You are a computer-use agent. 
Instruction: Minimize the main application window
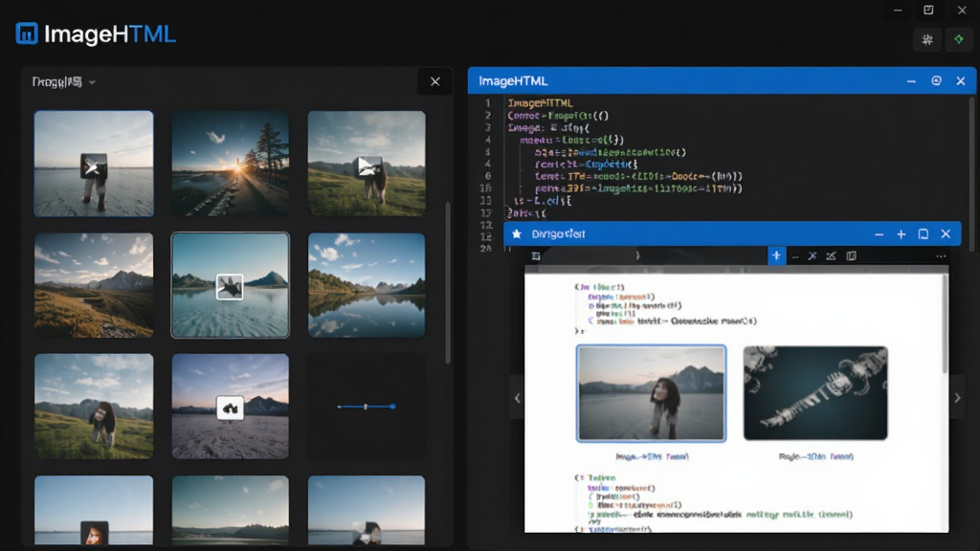point(898,10)
